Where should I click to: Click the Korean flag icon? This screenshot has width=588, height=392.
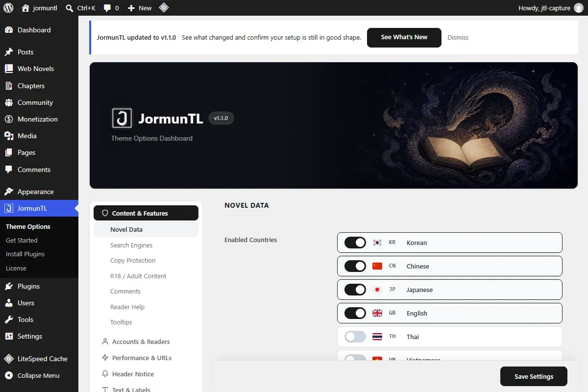377,243
